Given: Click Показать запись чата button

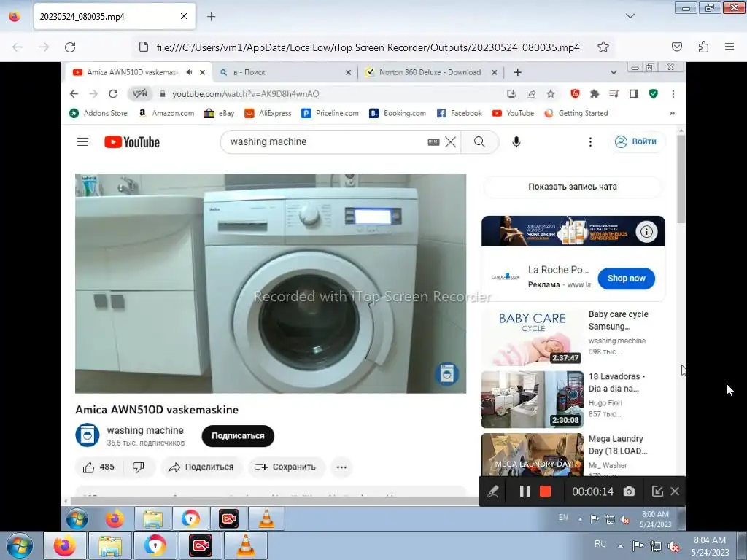Looking at the screenshot, I should 573,187.
